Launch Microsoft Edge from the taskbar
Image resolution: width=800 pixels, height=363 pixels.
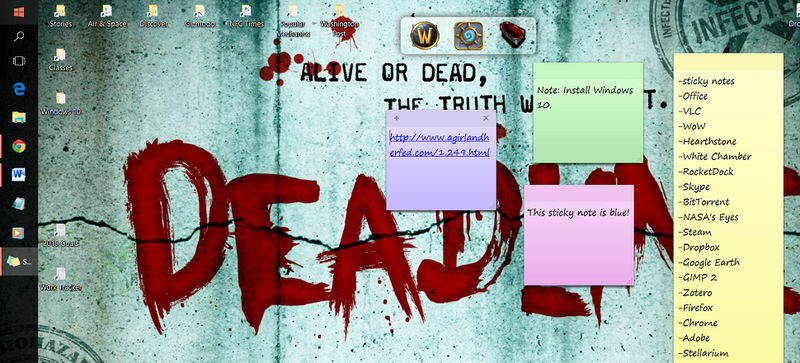(x=19, y=89)
